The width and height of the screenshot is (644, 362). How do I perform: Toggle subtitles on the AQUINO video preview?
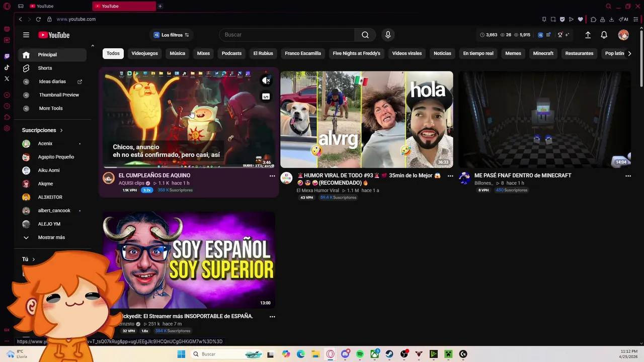(x=266, y=97)
